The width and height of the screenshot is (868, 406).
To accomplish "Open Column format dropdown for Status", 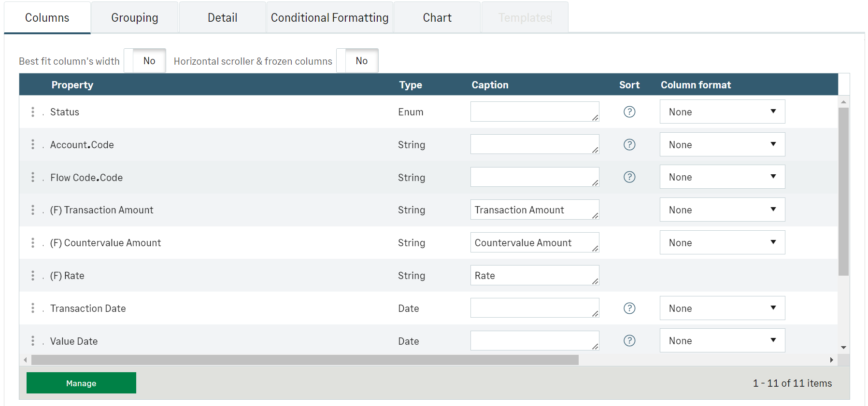I will tap(722, 112).
